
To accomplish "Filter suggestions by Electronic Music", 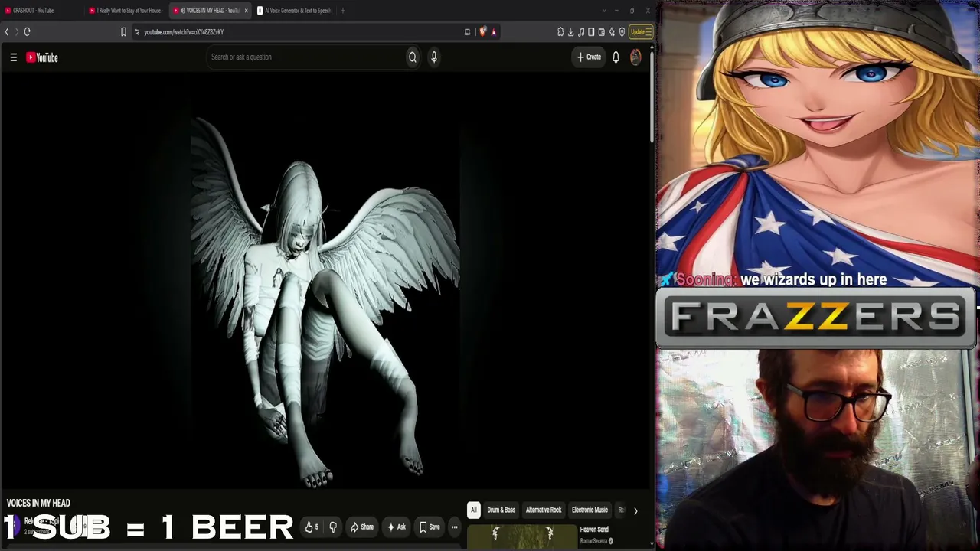I will click(590, 510).
